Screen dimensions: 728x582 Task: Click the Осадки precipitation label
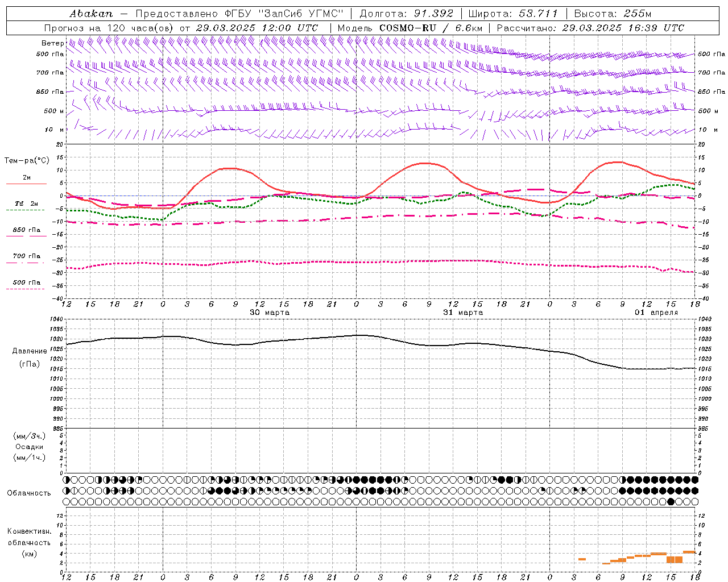30,447
